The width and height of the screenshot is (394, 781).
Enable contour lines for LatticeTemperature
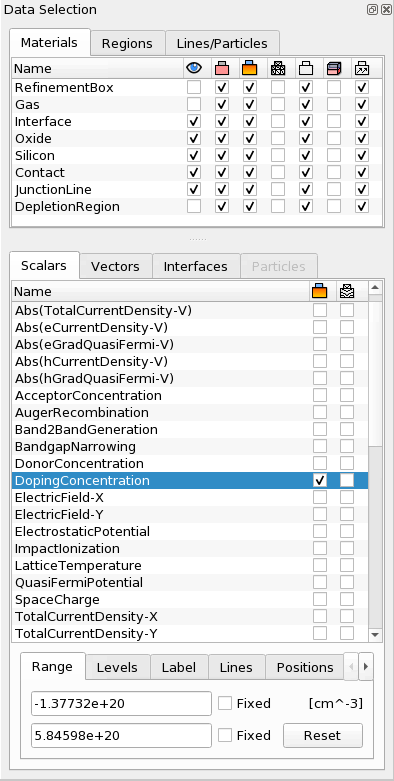tap(347, 565)
